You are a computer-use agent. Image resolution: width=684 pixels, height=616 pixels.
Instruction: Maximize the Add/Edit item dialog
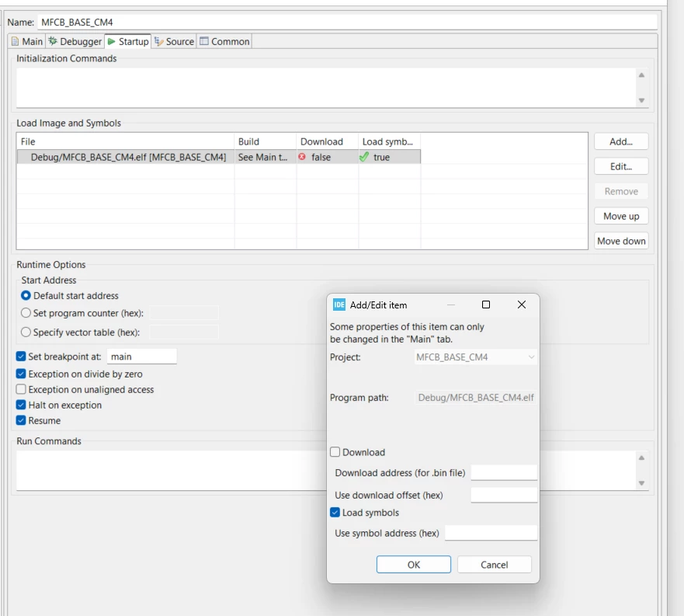click(486, 305)
